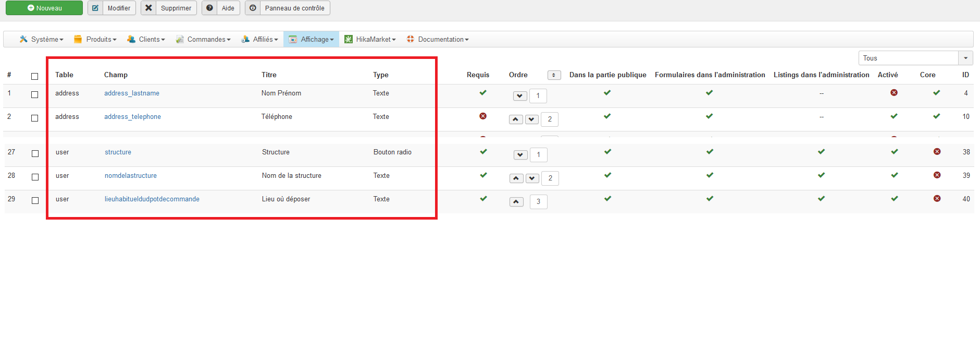
Task: Click the Modifier toolbar button
Action: pos(111,8)
